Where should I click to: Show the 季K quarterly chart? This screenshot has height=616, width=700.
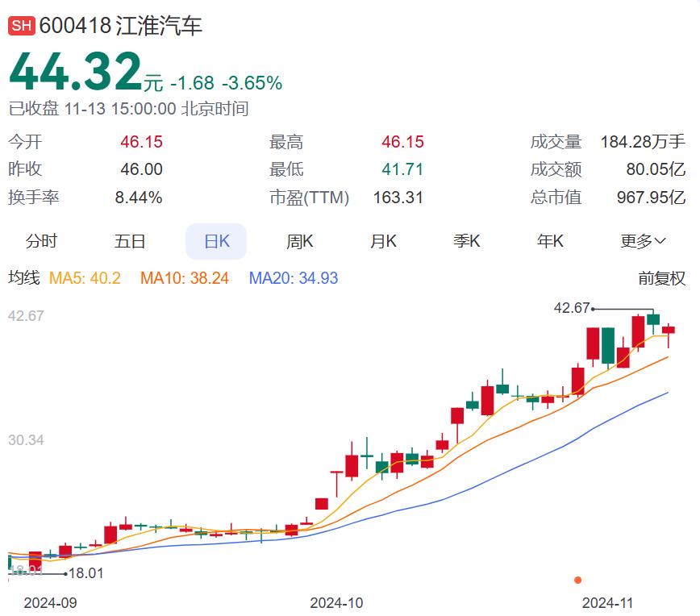(466, 241)
